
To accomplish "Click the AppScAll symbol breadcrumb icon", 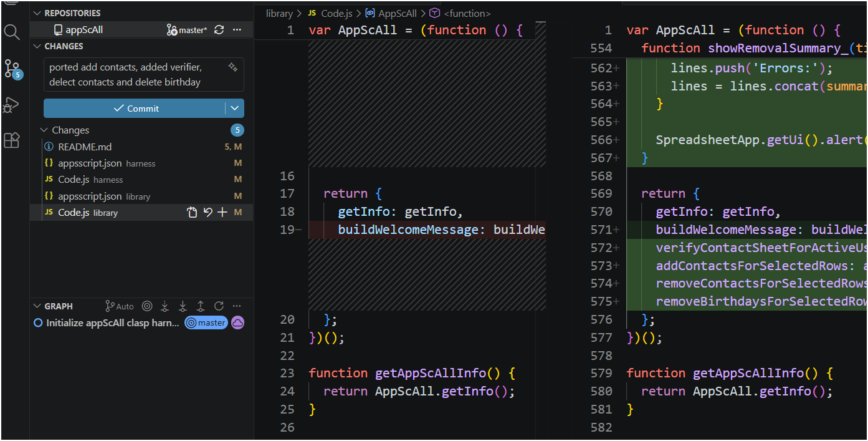I will (370, 13).
